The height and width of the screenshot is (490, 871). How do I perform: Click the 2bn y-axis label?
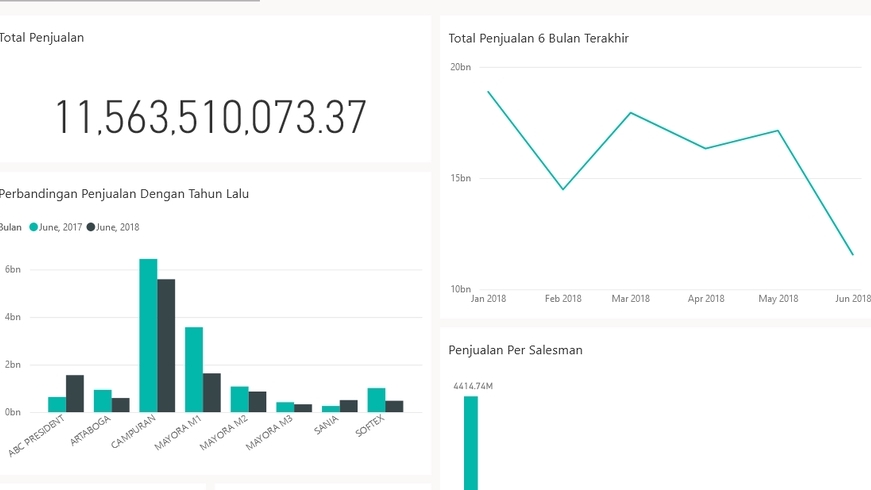click(12, 365)
